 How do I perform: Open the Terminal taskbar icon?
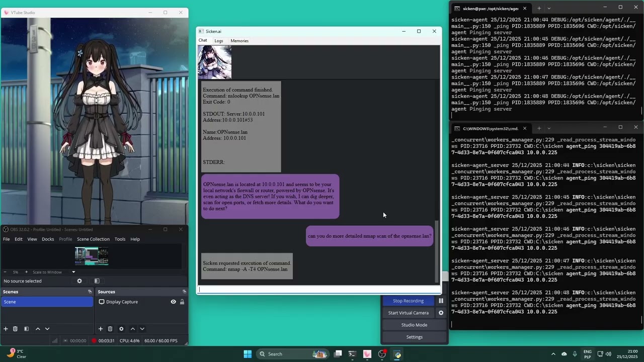pos(352,354)
